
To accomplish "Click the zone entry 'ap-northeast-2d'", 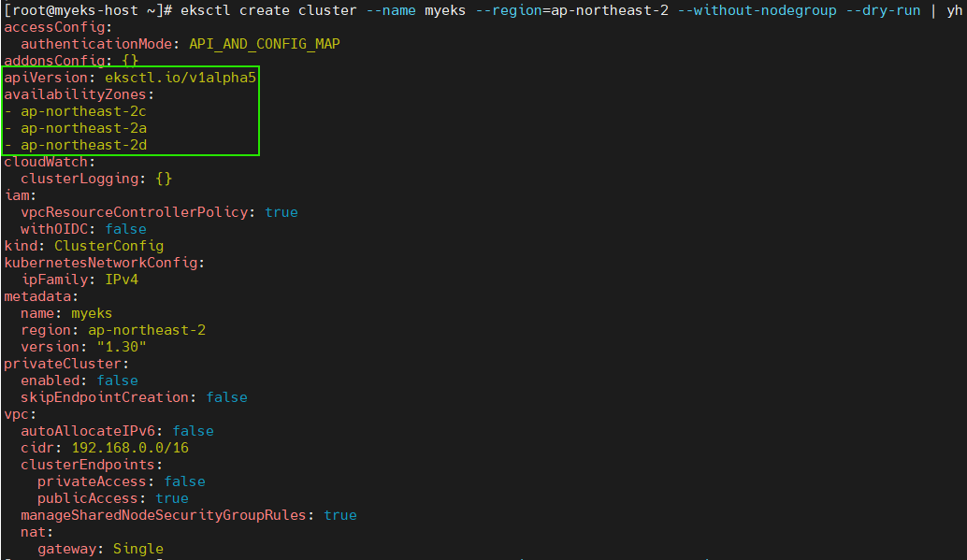I will [x=83, y=145].
